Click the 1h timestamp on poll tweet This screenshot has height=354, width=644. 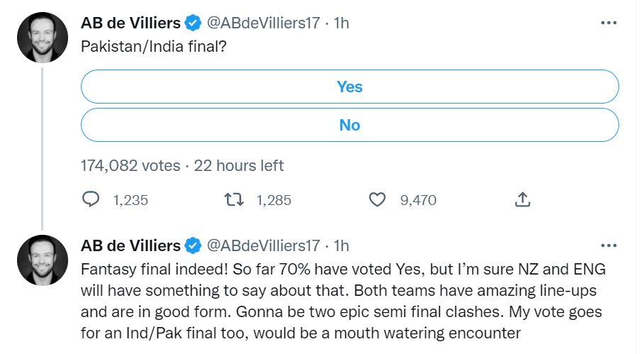click(341, 23)
